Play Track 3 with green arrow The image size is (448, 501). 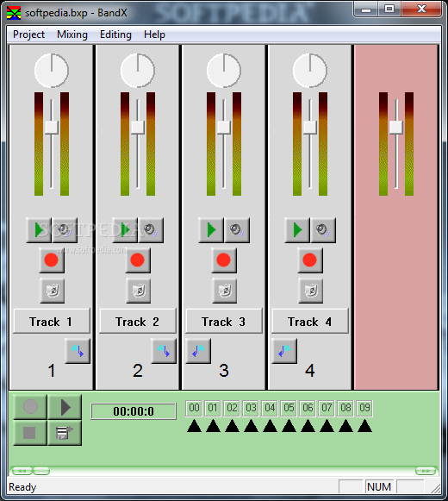[211, 230]
